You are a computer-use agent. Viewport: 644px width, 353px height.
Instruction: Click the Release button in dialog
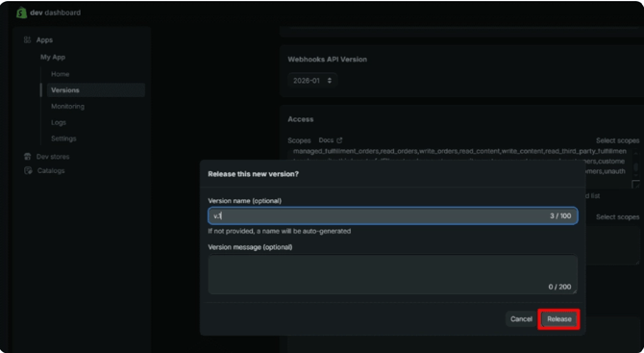pos(559,319)
